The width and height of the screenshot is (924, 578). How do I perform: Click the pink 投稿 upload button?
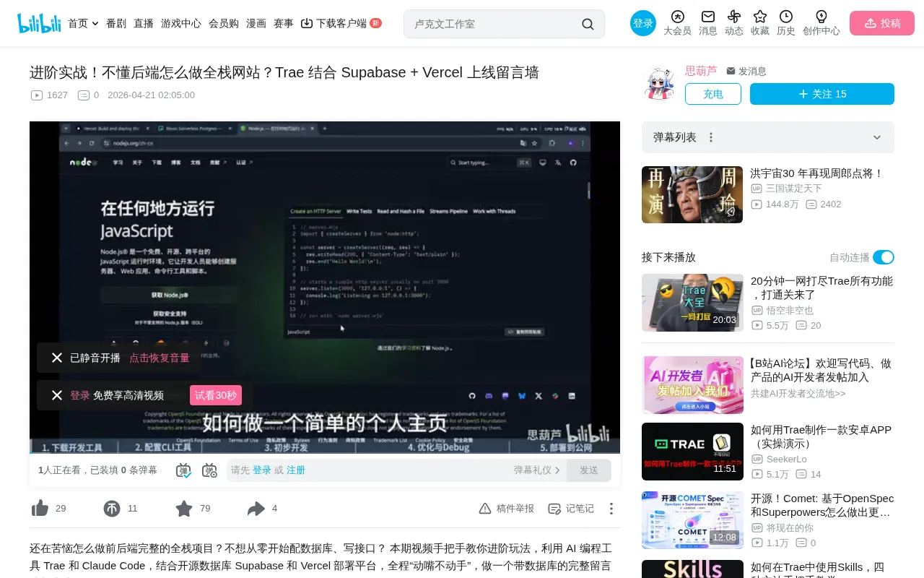tap(882, 23)
